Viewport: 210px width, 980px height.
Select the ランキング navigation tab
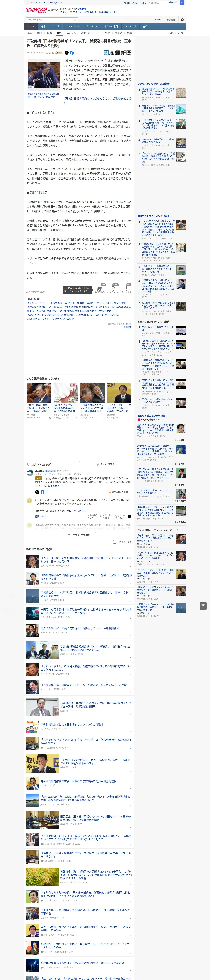click(x=130, y=27)
